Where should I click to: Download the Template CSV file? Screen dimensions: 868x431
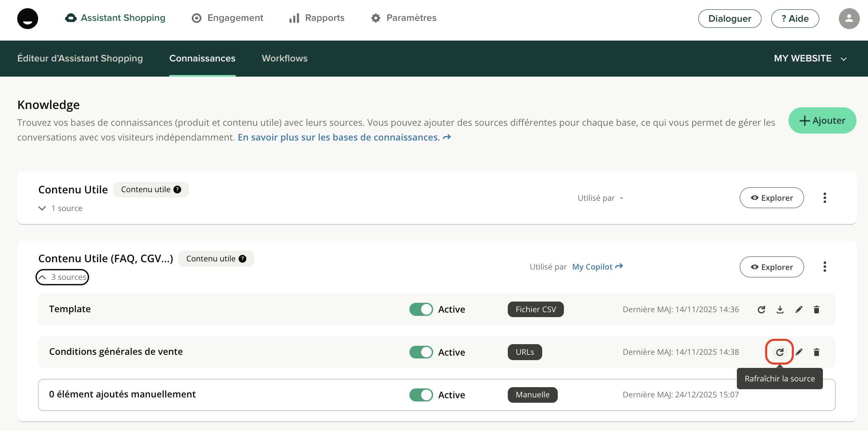point(780,310)
